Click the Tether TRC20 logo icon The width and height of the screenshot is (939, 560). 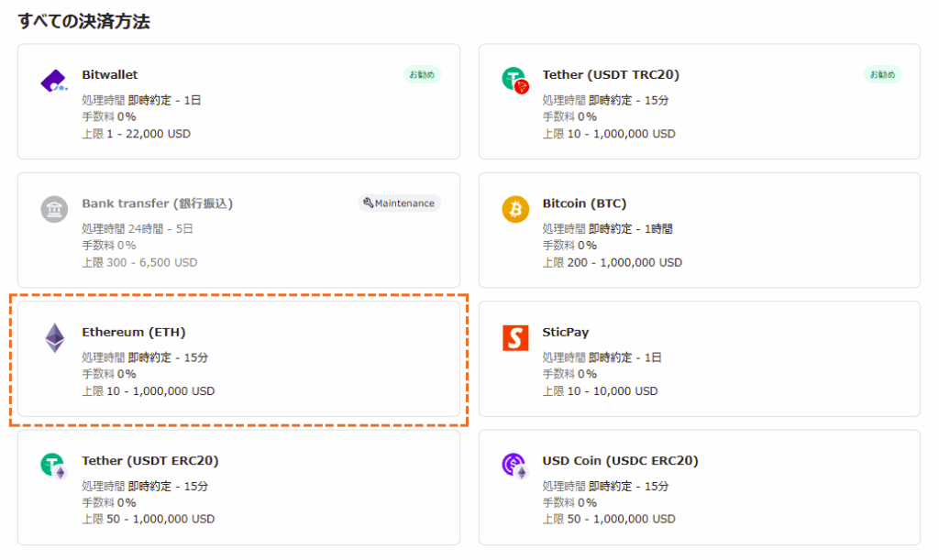point(515,80)
